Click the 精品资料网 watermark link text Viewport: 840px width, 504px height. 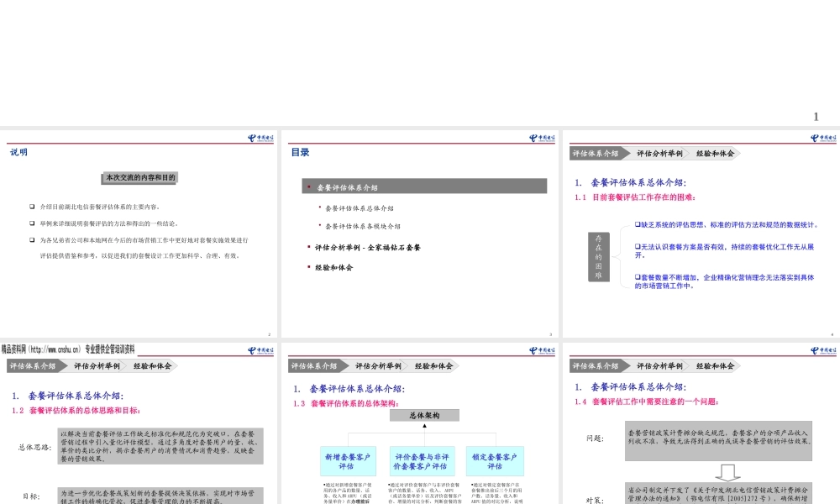coord(67,349)
